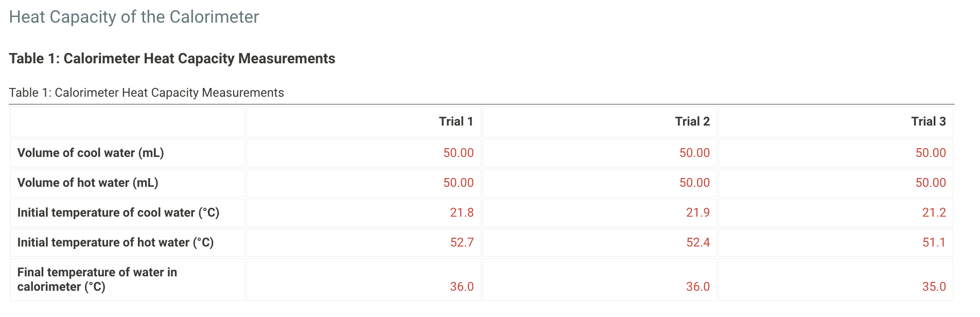
Task: Click Trial 2 hot water volume value
Action: (x=694, y=183)
